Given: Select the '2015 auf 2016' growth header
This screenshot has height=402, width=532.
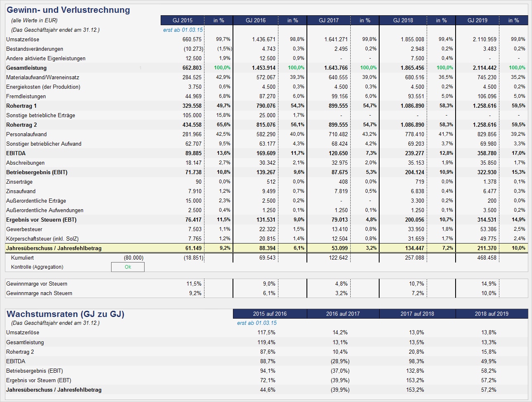Looking at the screenshot, I should coord(271,313).
